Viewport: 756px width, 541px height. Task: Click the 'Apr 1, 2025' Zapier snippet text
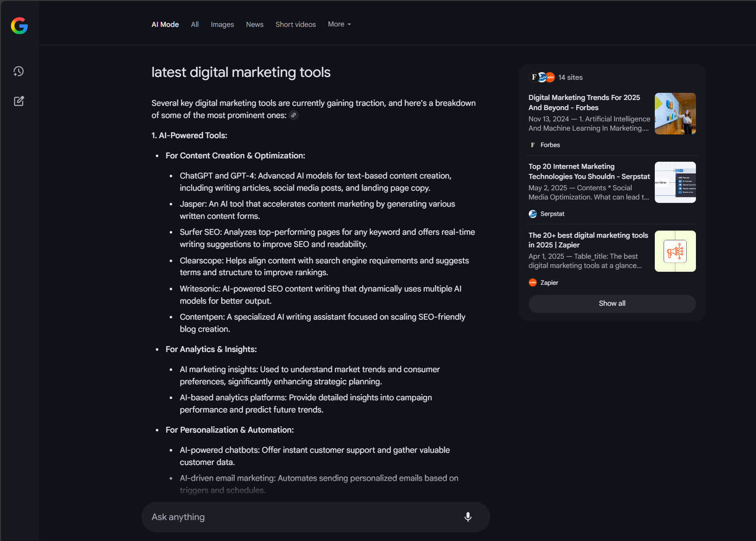[x=585, y=261]
